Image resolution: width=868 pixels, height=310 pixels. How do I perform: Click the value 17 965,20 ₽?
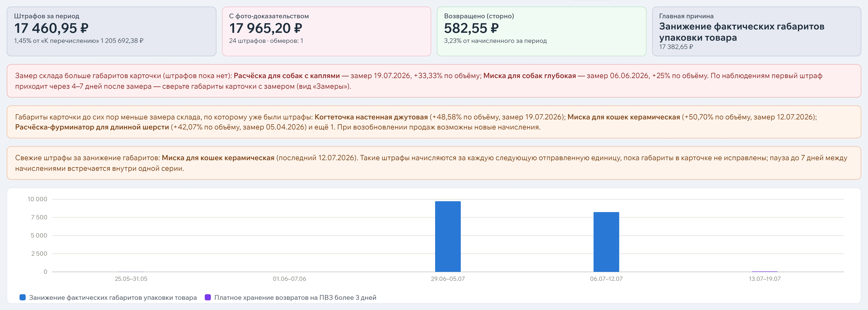(x=266, y=28)
